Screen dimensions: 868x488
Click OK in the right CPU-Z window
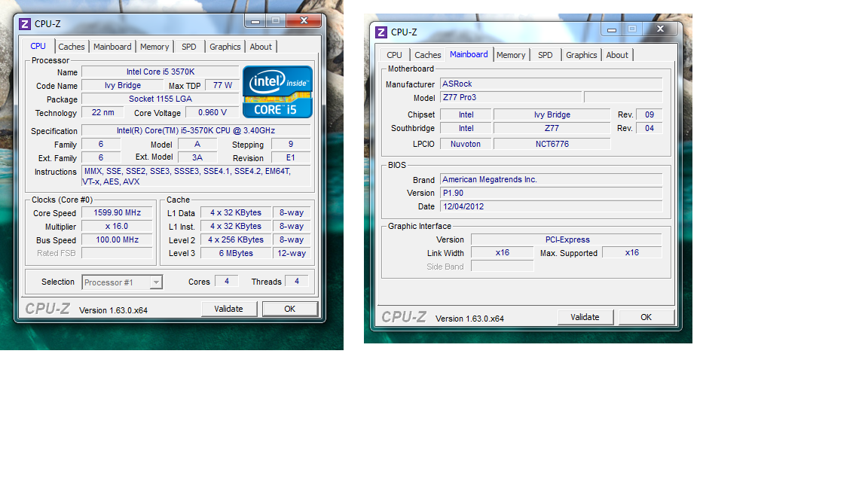point(646,317)
